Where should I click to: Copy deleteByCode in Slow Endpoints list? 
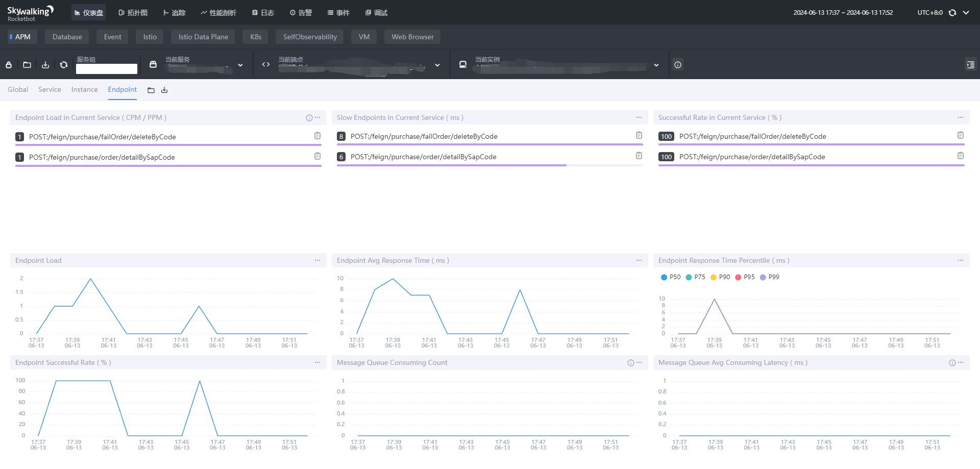[639, 135]
